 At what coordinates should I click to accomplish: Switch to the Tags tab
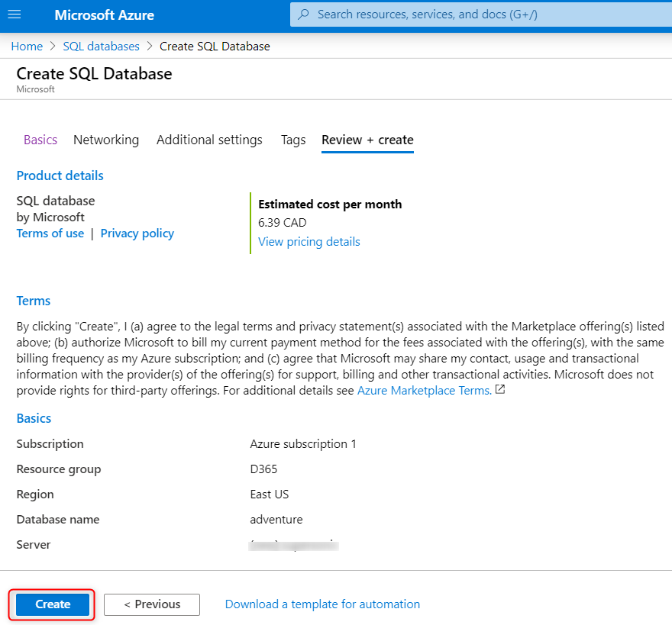click(293, 140)
